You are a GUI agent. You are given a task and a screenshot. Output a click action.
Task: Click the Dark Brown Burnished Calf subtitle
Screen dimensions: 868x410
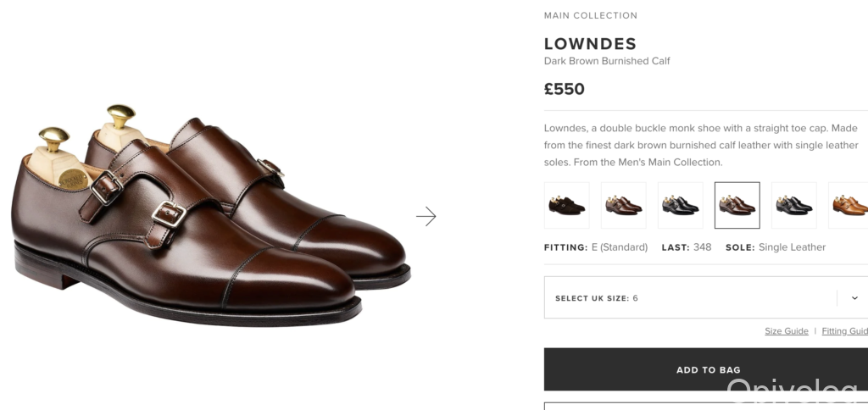click(x=607, y=61)
